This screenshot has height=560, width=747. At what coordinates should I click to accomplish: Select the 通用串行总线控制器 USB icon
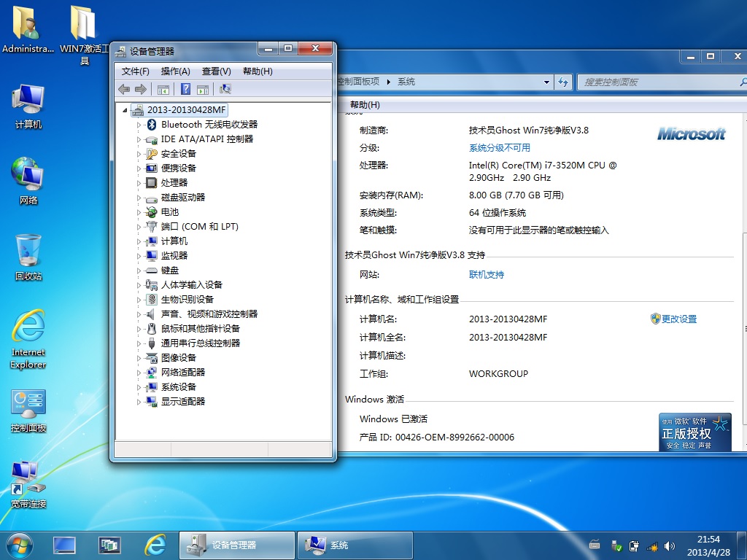[x=152, y=343]
